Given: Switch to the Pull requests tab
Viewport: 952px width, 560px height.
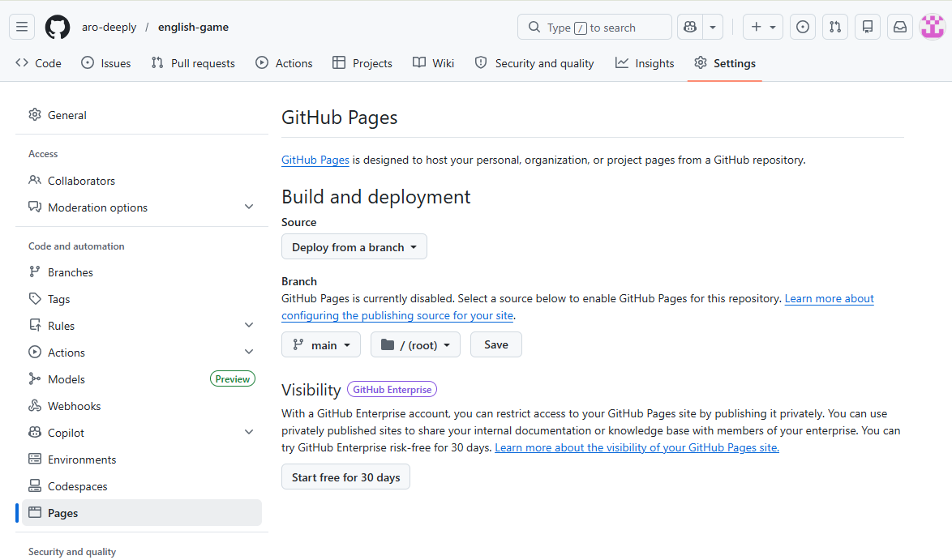Looking at the screenshot, I should point(193,63).
